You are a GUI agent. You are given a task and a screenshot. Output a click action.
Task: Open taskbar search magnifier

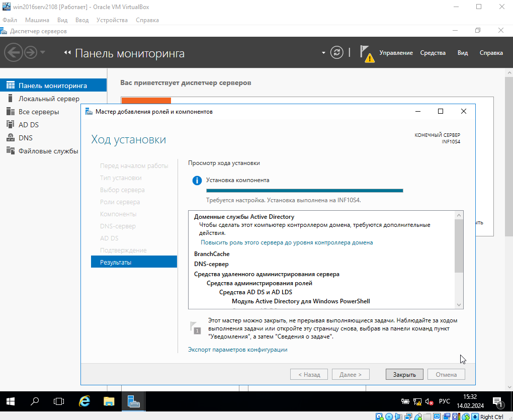coord(35,401)
